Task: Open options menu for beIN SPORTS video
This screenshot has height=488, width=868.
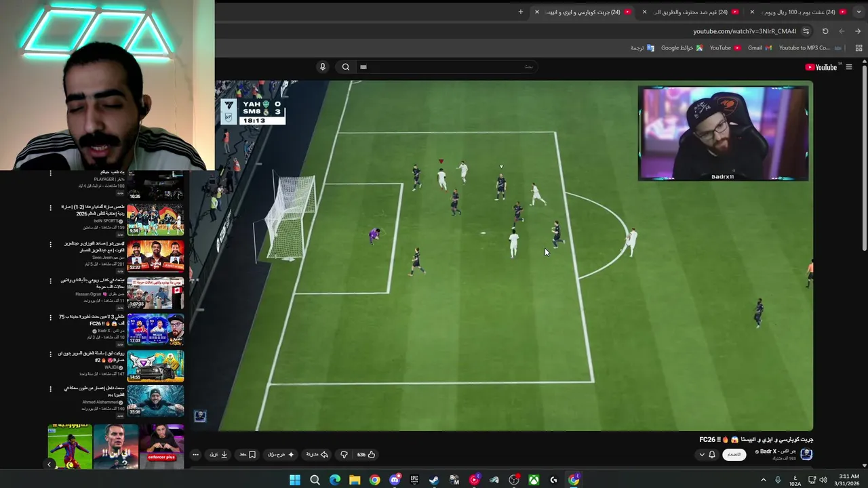Action: (50, 207)
